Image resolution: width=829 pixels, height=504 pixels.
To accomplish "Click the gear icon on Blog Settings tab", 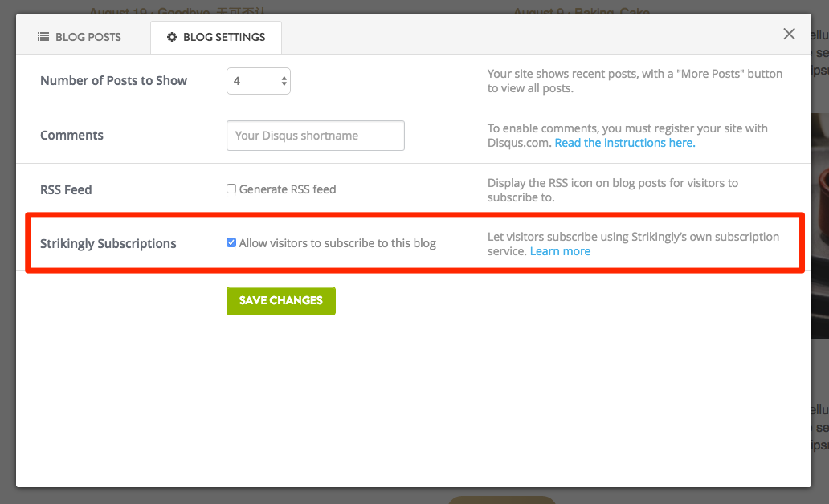I will (x=172, y=37).
